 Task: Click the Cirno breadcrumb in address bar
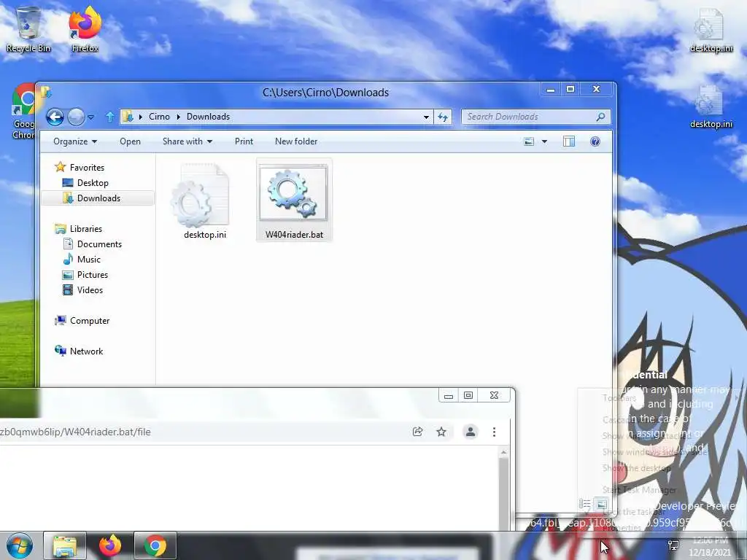tap(159, 117)
